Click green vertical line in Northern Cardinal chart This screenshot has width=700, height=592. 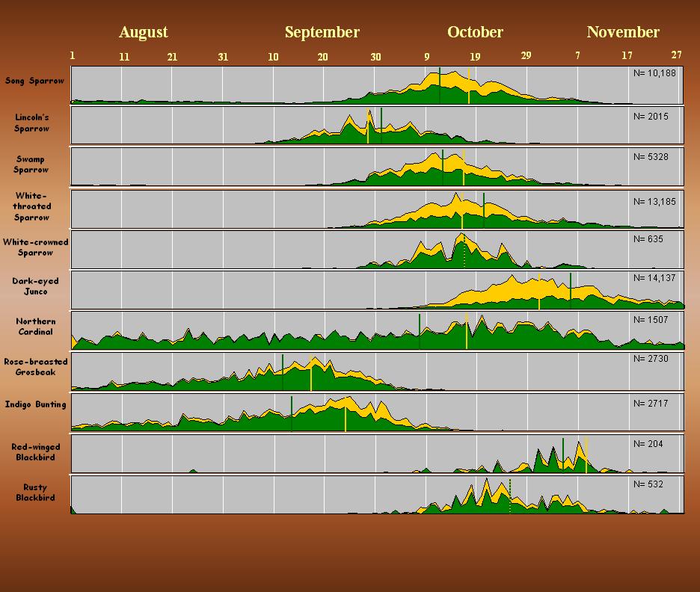click(x=420, y=331)
